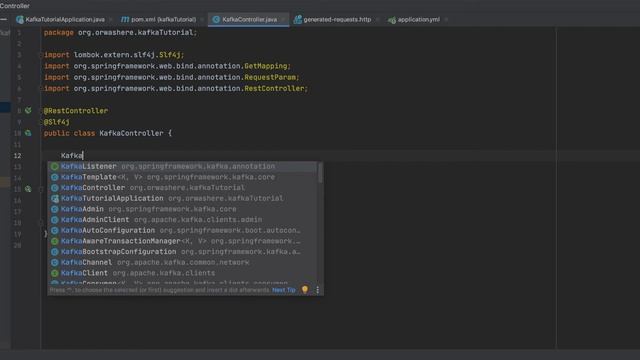Click the interface icon next to KafkaAwareTransactionManager
The width and height of the screenshot is (640, 360).
pyautogui.click(x=55, y=241)
